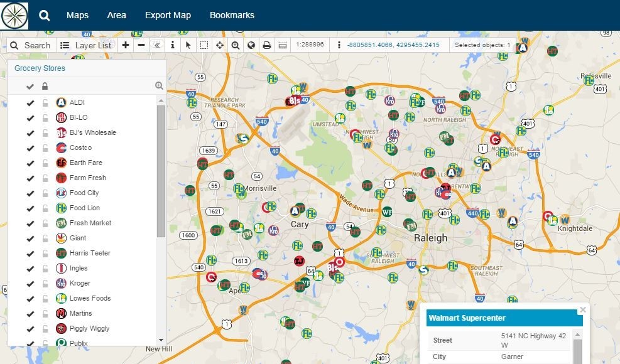Click the Selected objects: 1 indicator
Image resolution: width=620 pixels, height=364 pixels.
pos(482,45)
